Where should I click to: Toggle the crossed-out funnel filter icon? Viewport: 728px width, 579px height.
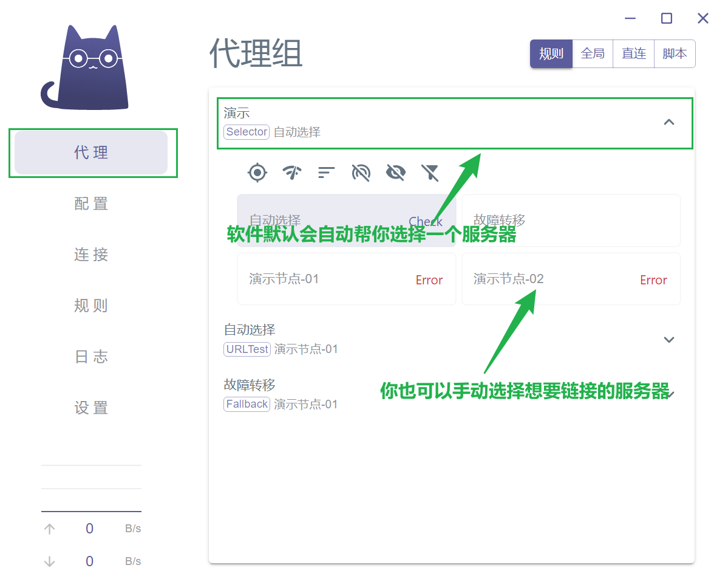tap(430, 173)
